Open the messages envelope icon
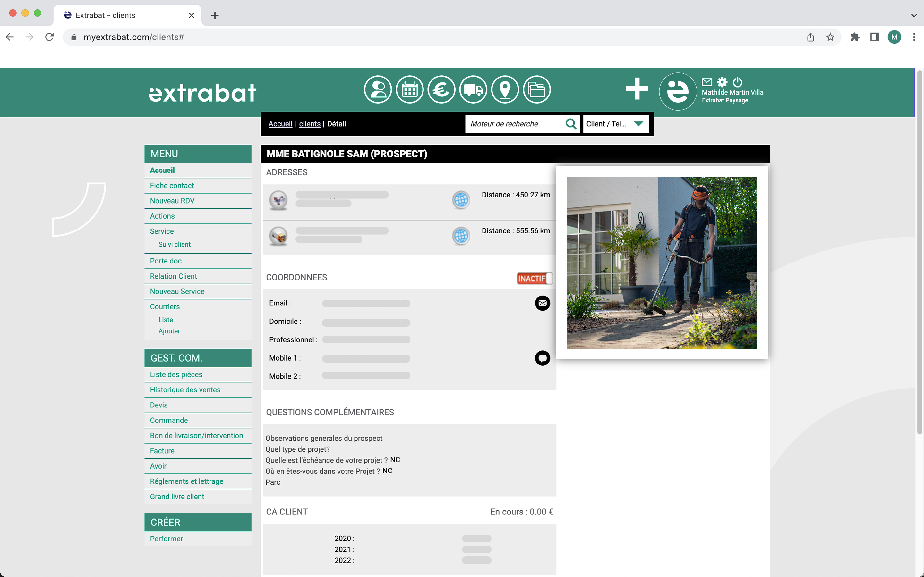 (707, 81)
